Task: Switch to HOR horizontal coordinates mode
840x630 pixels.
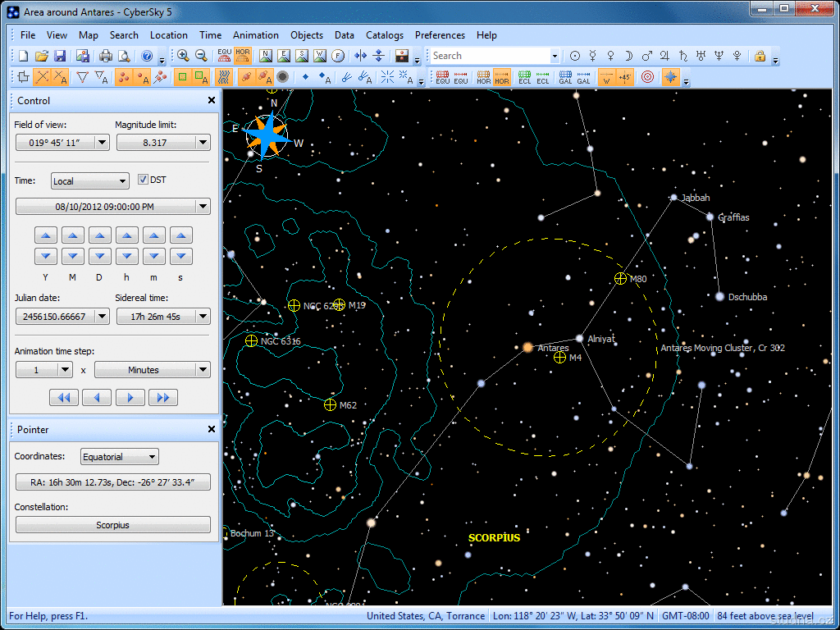Action: (x=243, y=56)
